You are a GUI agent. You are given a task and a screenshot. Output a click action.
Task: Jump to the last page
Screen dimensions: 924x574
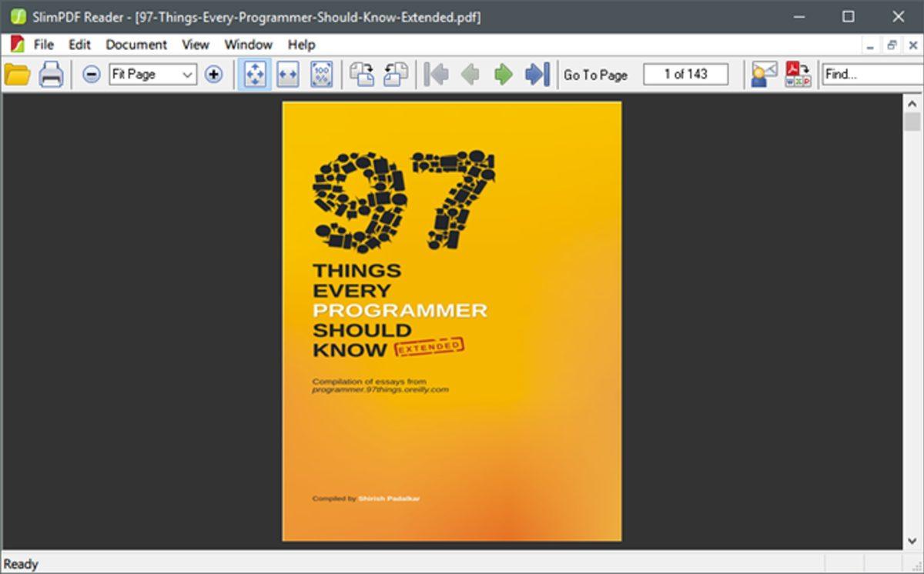(537, 75)
